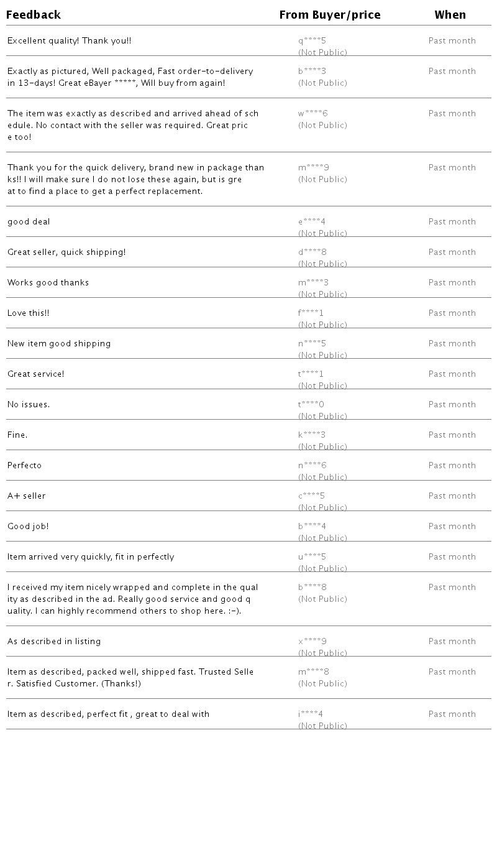
Task: Click buyer w****6 username
Action: coord(312,114)
